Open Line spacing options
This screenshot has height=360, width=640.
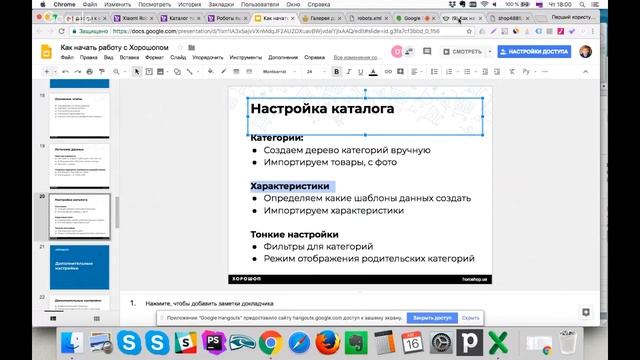point(434,72)
